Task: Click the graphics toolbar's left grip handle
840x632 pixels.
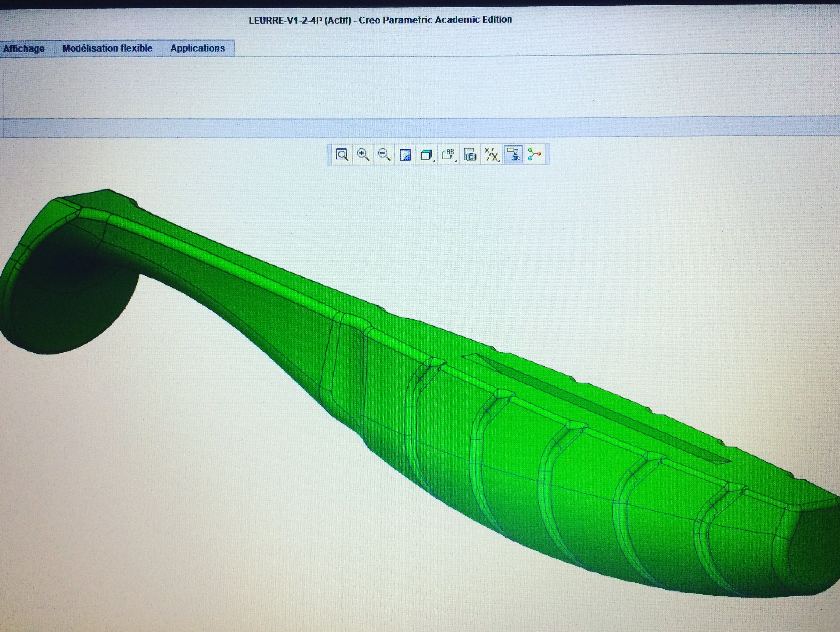Action: 330,154
